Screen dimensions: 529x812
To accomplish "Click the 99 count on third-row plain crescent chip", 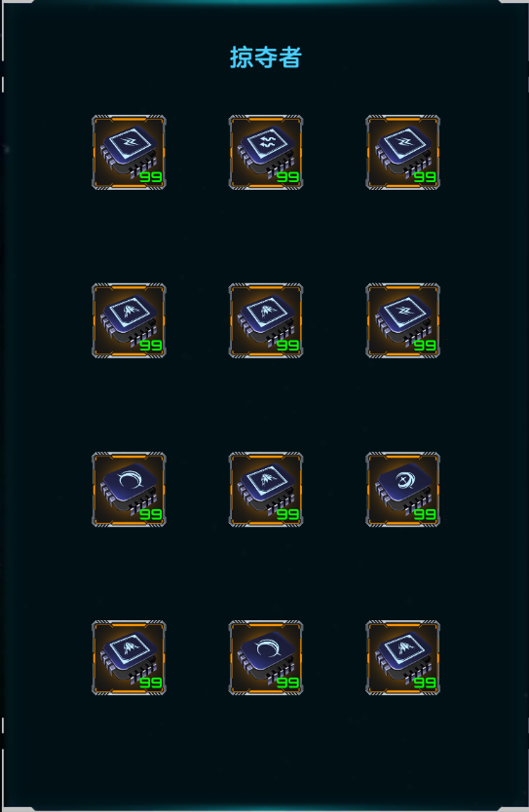I will (x=151, y=514).
